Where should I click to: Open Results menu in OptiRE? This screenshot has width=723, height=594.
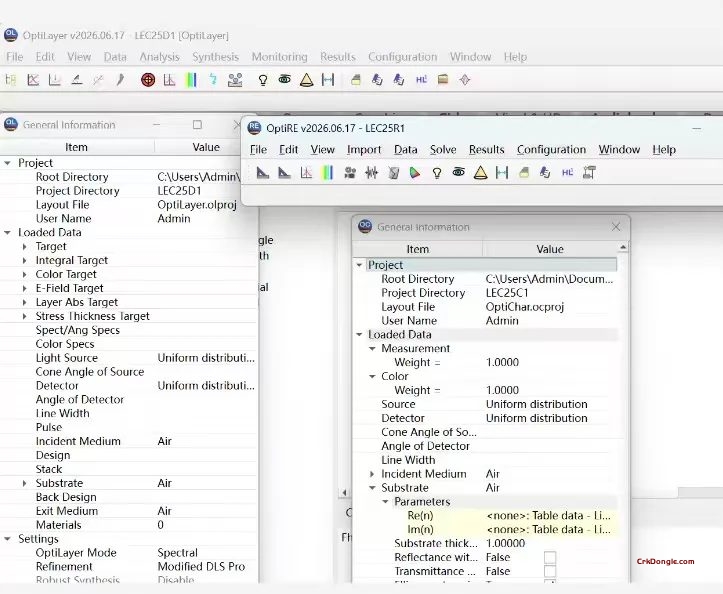[486, 149]
